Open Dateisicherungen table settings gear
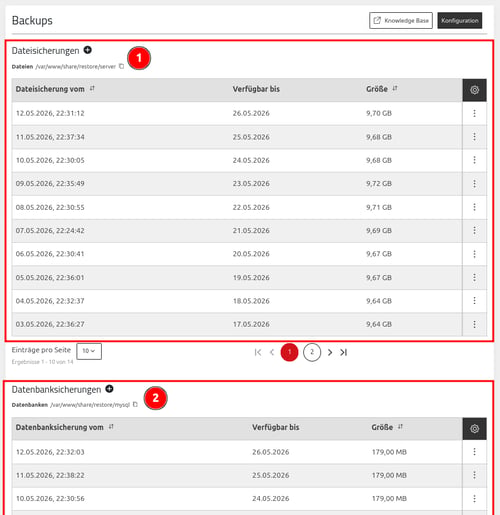The height and width of the screenshot is (515, 500). pyautogui.click(x=474, y=90)
